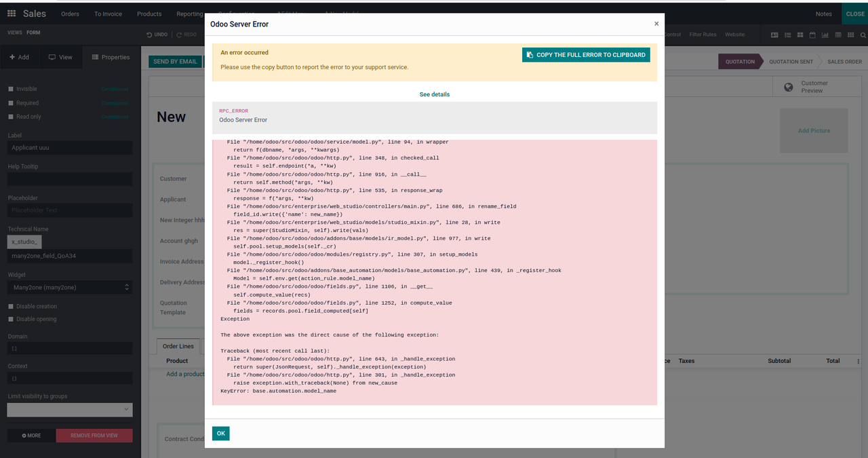This screenshot has width=868, height=458.
Task: Switch to the pivot table view icon
Action: click(839, 35)
